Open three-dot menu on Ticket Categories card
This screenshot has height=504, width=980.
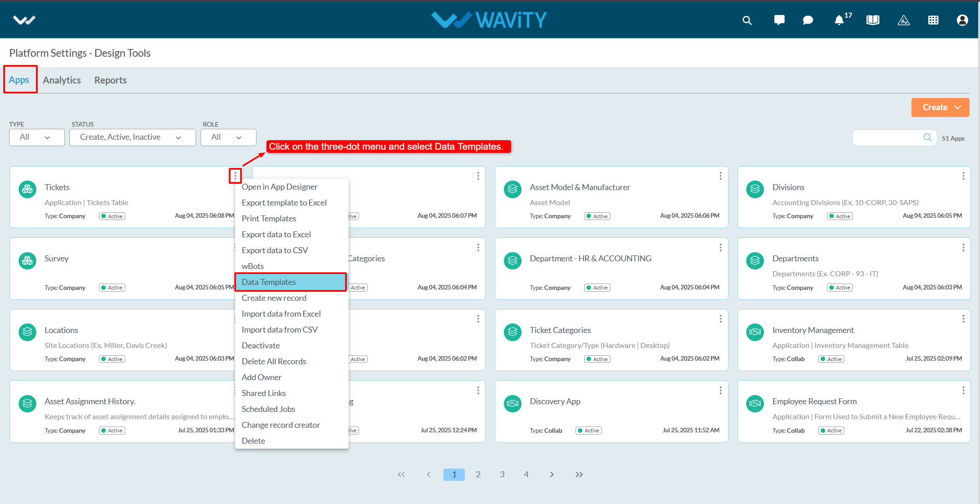point(720,319)
